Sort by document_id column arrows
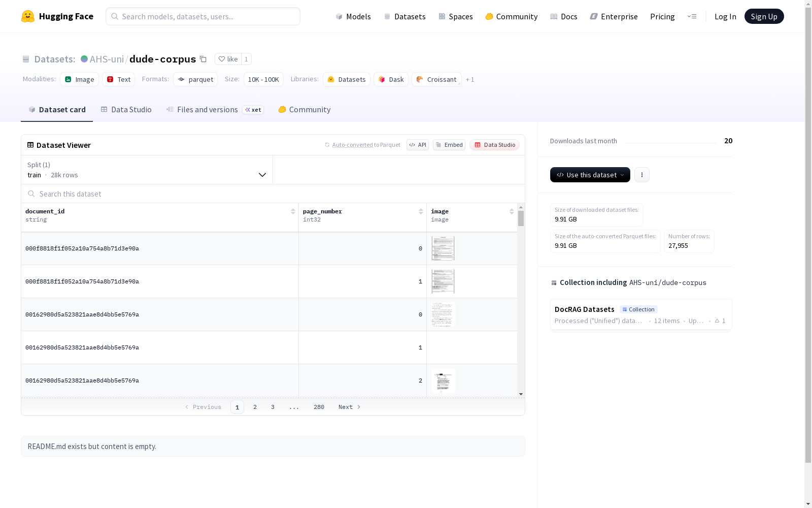The height and width of the screenshot is (508, 812). [293, 211]
